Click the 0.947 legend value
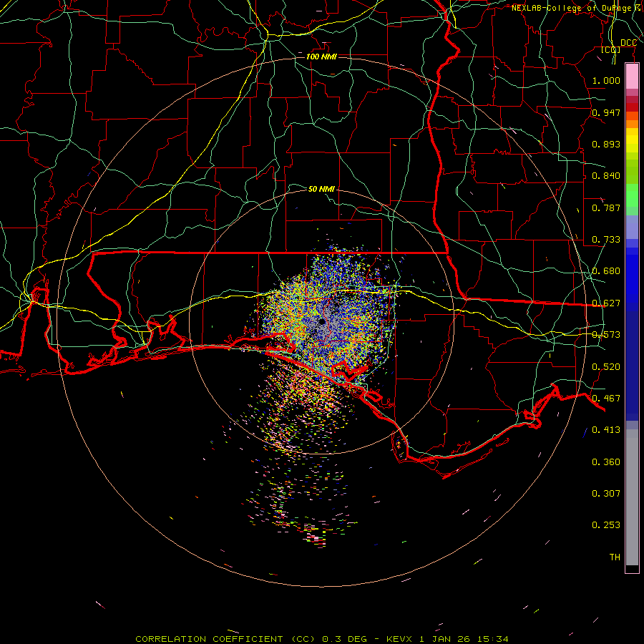This screenshot has height=644, width=644. point(606,112)
